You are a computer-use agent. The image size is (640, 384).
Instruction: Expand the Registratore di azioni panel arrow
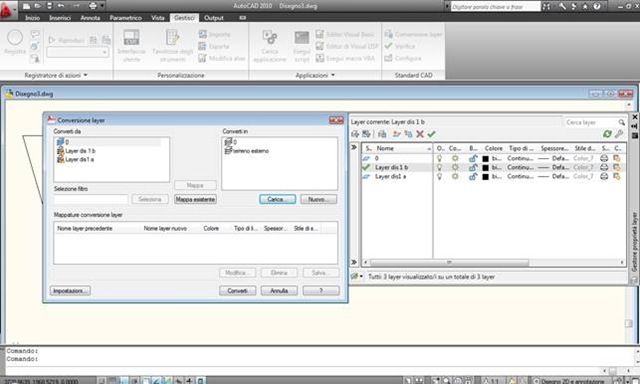click(85, 75)
